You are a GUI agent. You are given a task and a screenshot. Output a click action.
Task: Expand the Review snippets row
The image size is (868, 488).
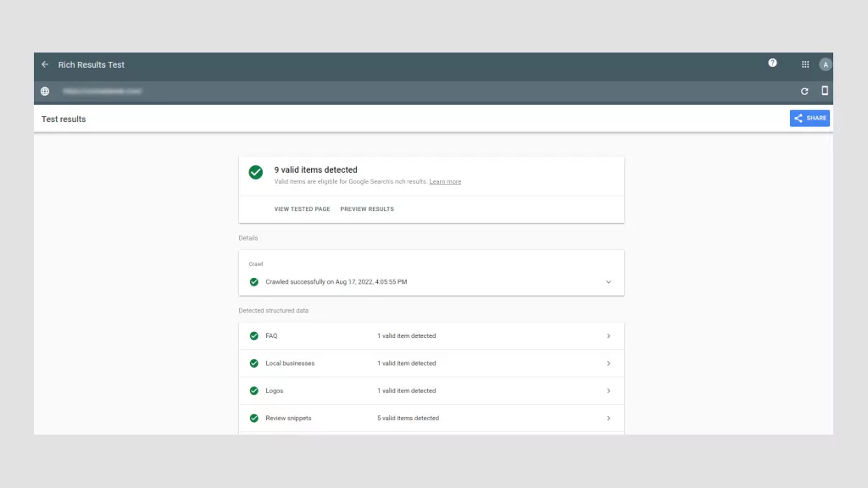point(608,419)
